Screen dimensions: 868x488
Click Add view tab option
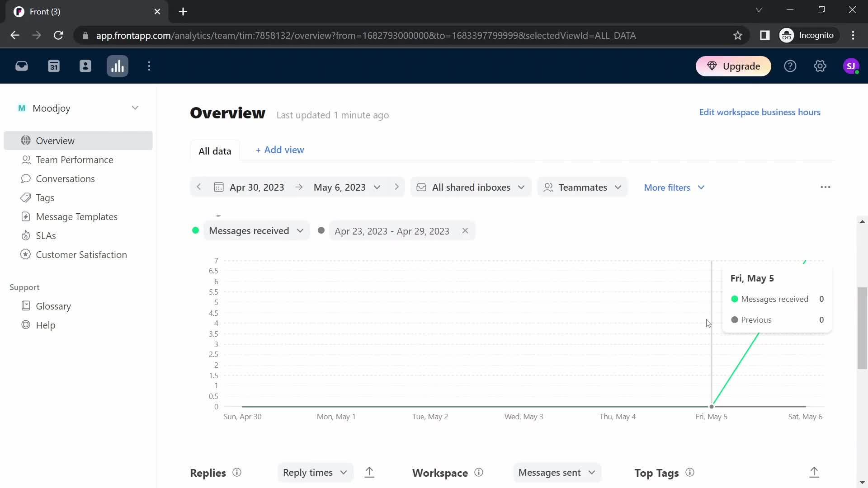coord(279,150)
